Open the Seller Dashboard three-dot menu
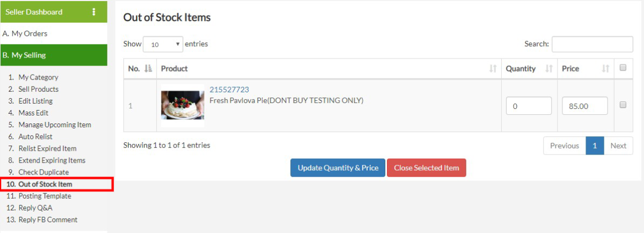 click(94, 12)
